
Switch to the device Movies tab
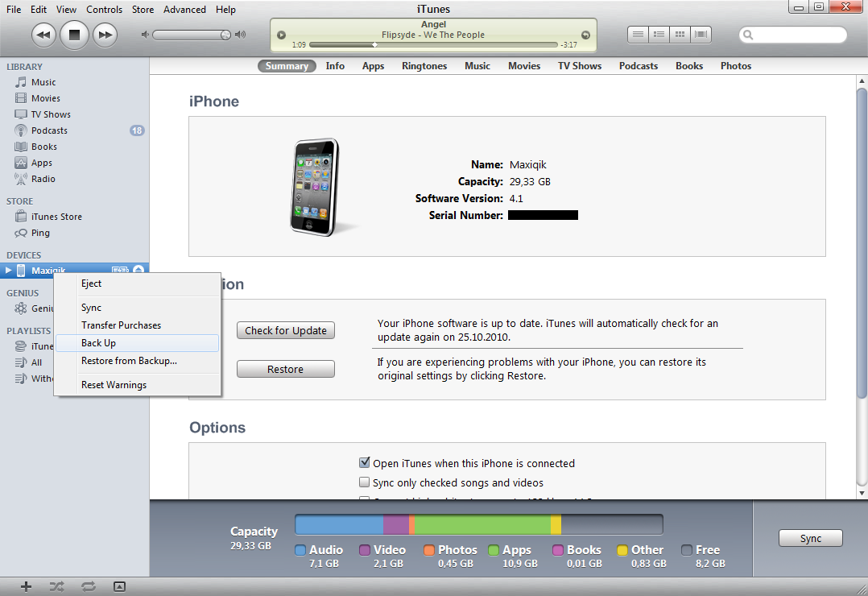tap(524, 66)
